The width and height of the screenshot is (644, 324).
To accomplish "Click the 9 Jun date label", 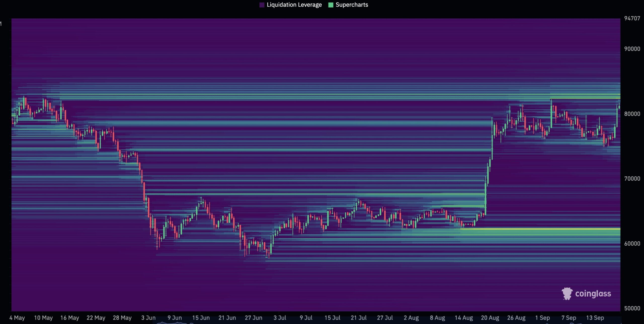I will pos(175,318).
